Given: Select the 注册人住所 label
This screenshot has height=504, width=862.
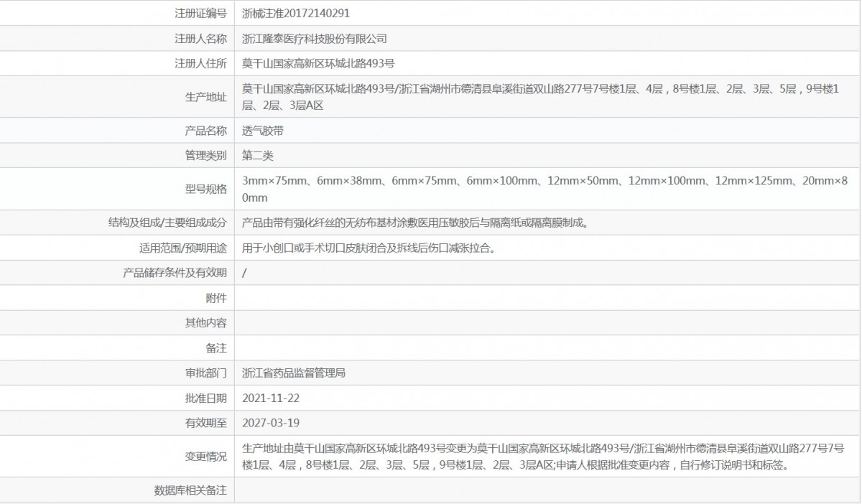Looking at the screenshot, I should tap(200, 64).
